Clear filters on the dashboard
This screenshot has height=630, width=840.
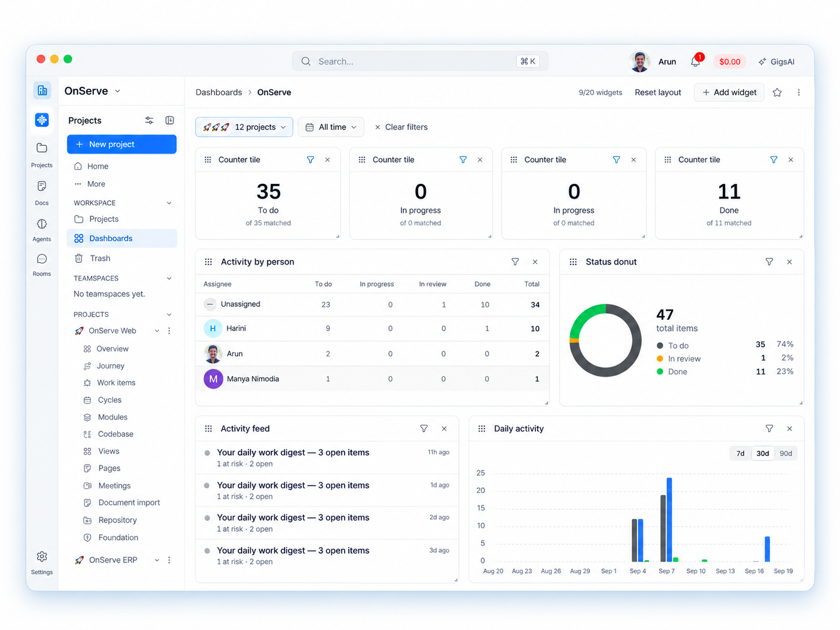pyautogui.click(x=401, y=127)
